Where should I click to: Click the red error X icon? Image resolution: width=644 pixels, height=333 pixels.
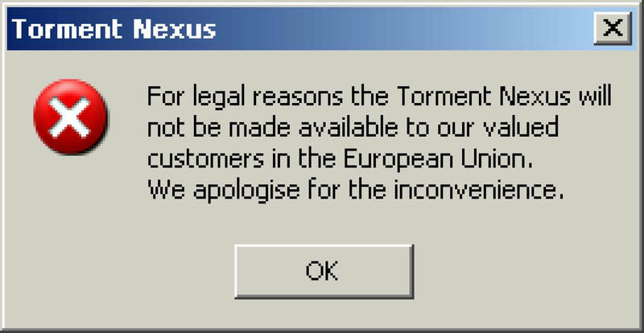70,117
